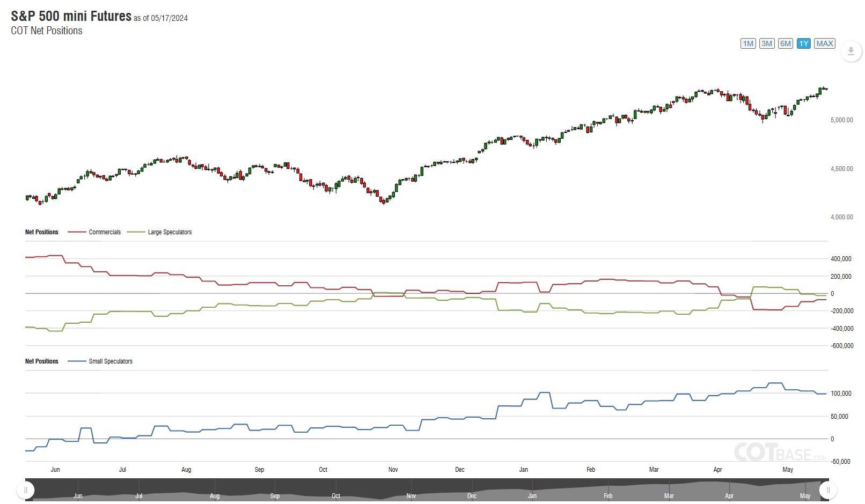Set the chart range to 1M

[748, 43]
